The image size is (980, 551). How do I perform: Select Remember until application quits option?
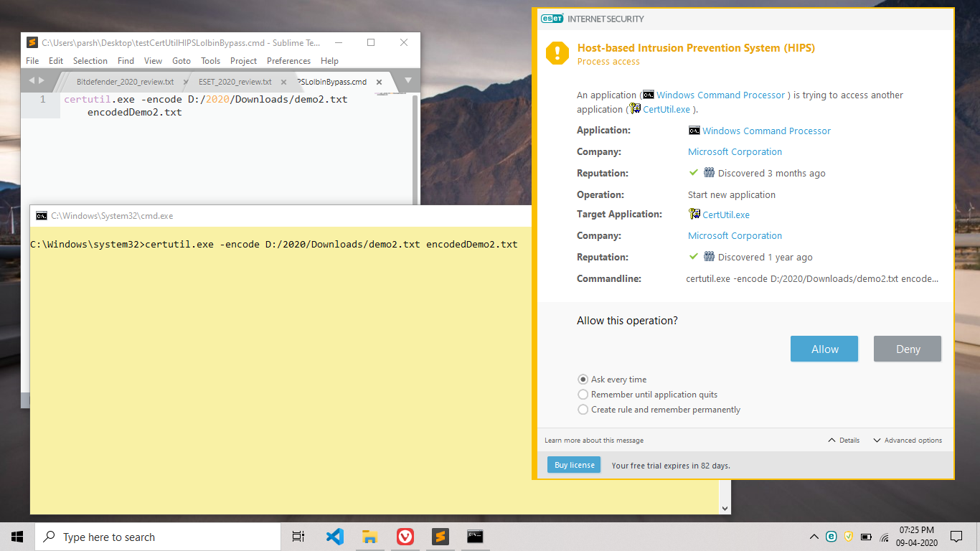[x=647, y=395]
